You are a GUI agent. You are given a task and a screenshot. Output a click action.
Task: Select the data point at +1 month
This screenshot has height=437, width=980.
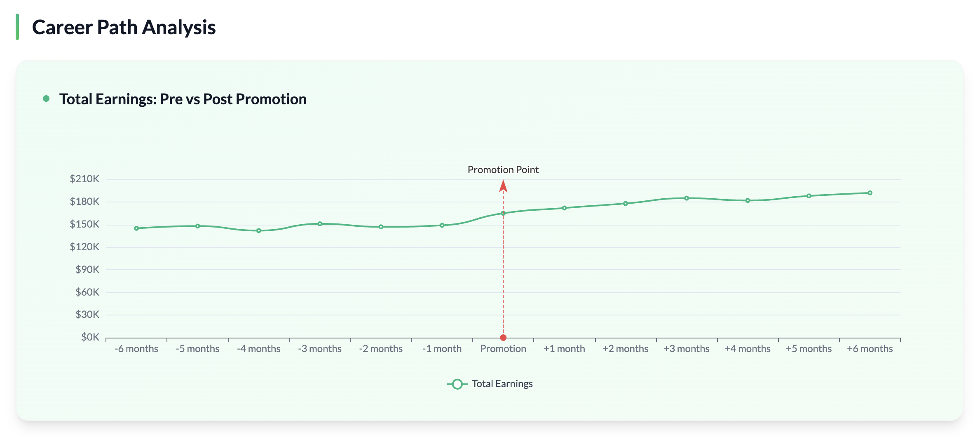[x=565, y=208]
